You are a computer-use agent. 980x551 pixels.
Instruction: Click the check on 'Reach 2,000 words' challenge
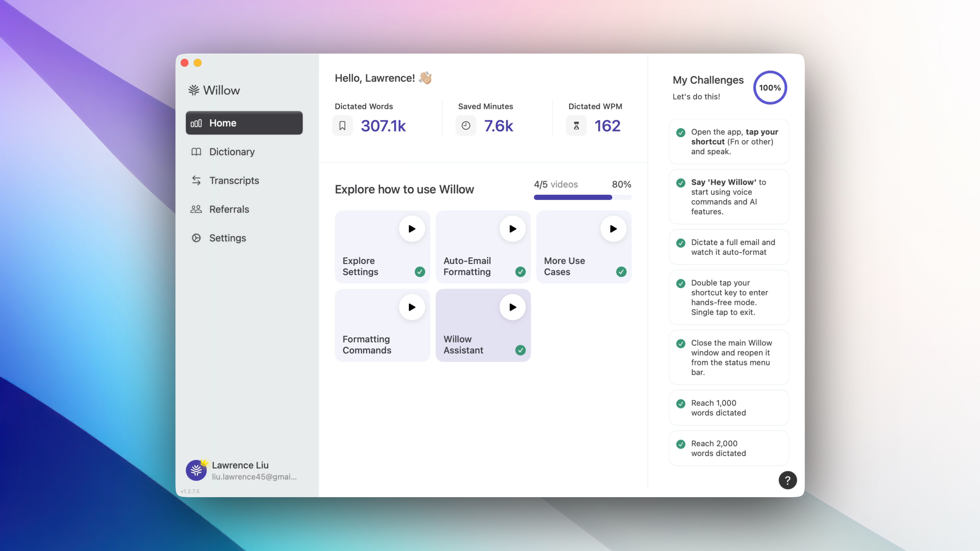pyautogui.click(x=681, y=444)
